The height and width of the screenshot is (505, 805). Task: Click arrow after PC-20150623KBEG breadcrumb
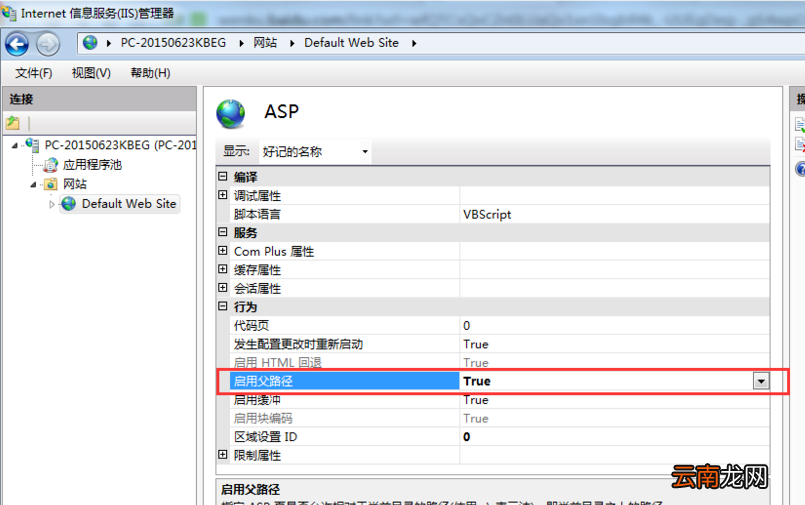click(241, 44)
